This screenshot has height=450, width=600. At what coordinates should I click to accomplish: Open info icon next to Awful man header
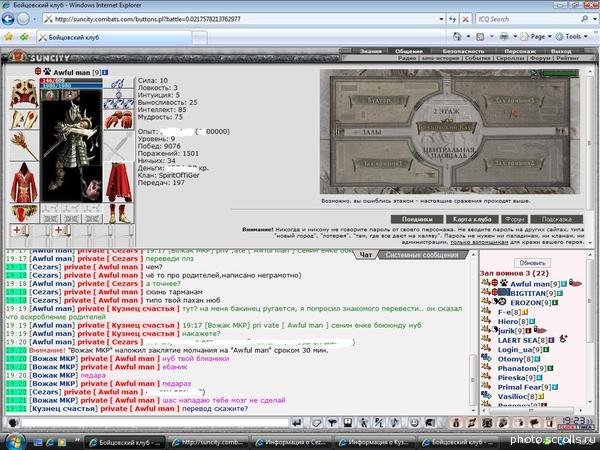point(105,72)
